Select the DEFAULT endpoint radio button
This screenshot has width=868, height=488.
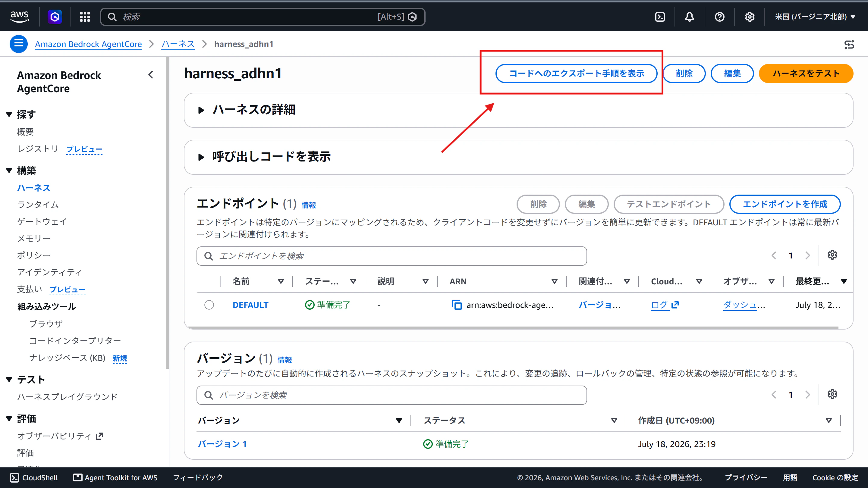[x=209, y=305]
